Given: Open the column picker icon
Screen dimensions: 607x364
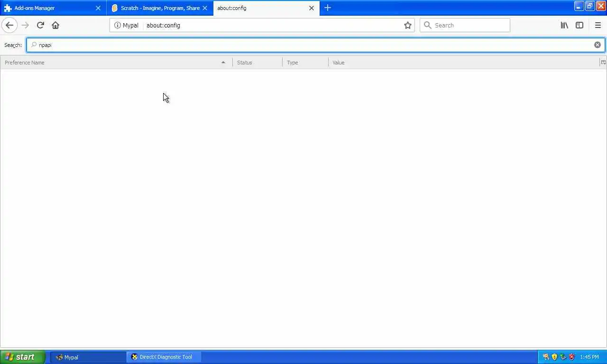Looking at the screenshot, I should point(603,62).
